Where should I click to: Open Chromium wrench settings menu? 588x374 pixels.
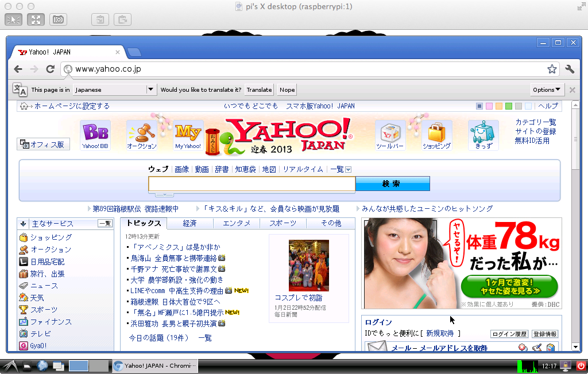(570, 69)
